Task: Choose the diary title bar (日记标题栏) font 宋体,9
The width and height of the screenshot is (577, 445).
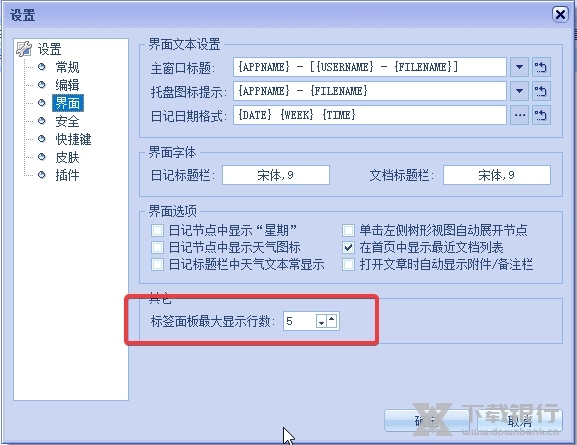Action: coord(276,175)
